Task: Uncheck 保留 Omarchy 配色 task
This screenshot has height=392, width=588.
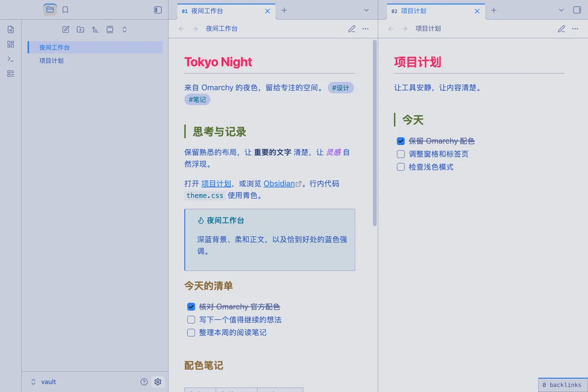Action: click(x=401, y=141)
